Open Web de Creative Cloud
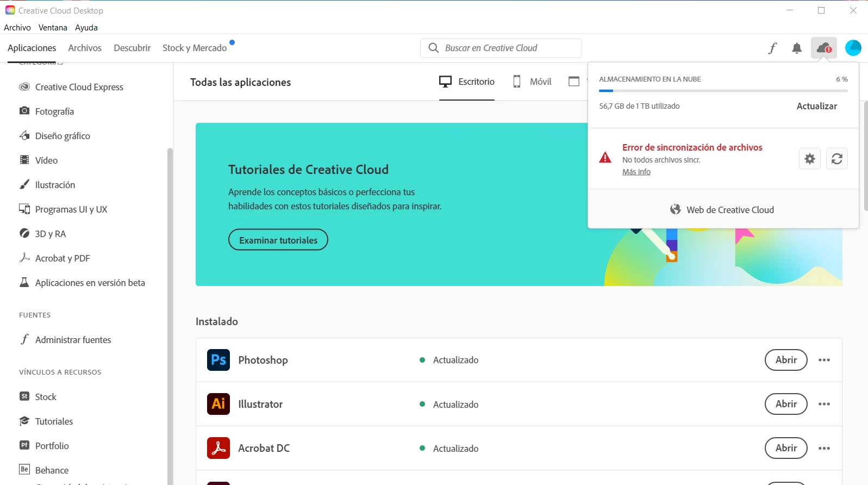868x485 pixels. point(723,210)
